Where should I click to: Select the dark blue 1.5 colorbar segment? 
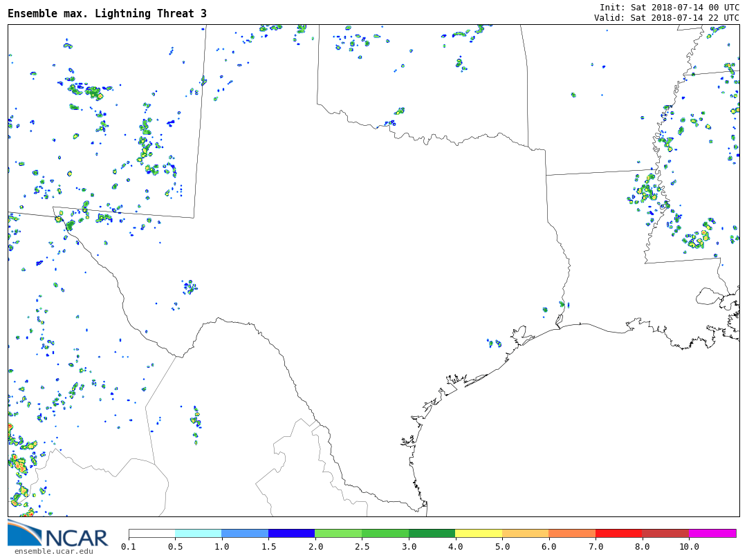[292, 533]
